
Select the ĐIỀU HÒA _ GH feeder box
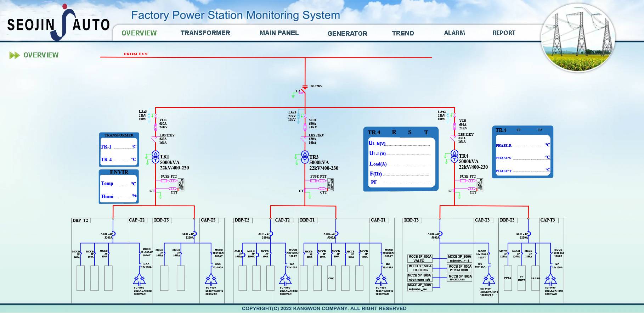(420, 287)
